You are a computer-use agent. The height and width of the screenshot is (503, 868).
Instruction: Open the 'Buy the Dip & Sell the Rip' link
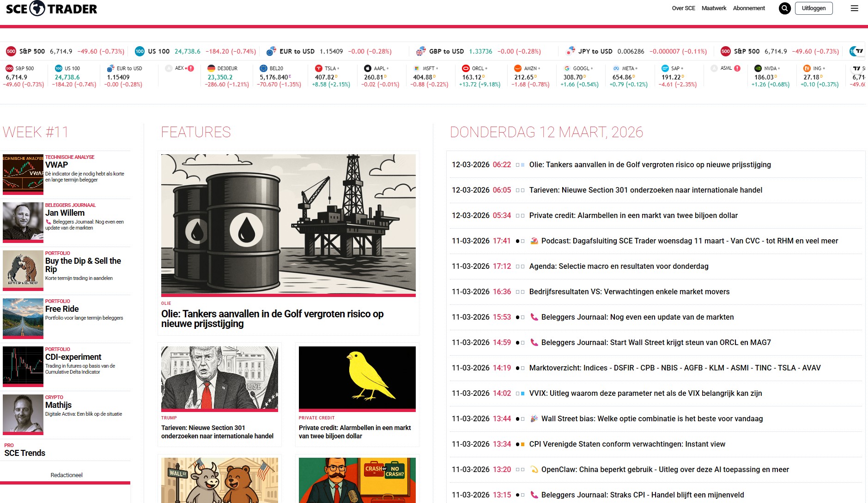(83, 265)
